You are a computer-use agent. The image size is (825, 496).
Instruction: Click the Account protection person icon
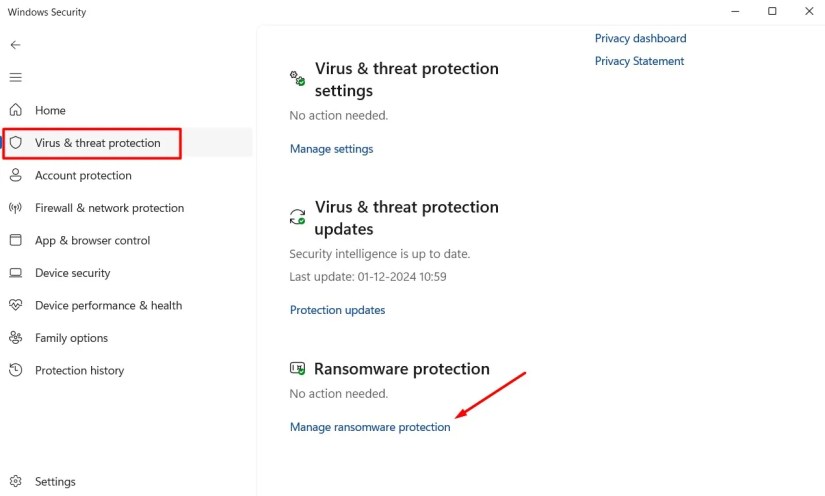(x=15, y=175)
